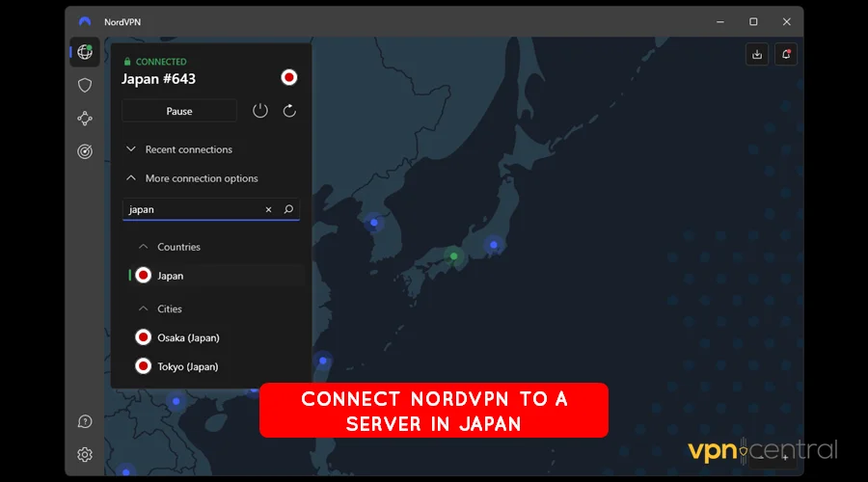Click the download icon top right

757,54
